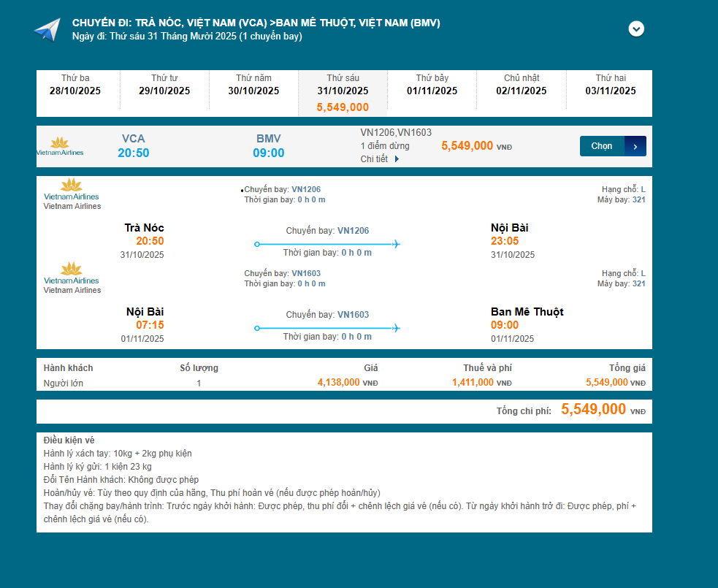Click the arrow on the Chọn button
This screenshot has width=718, height=588.
tap(635, 146)
